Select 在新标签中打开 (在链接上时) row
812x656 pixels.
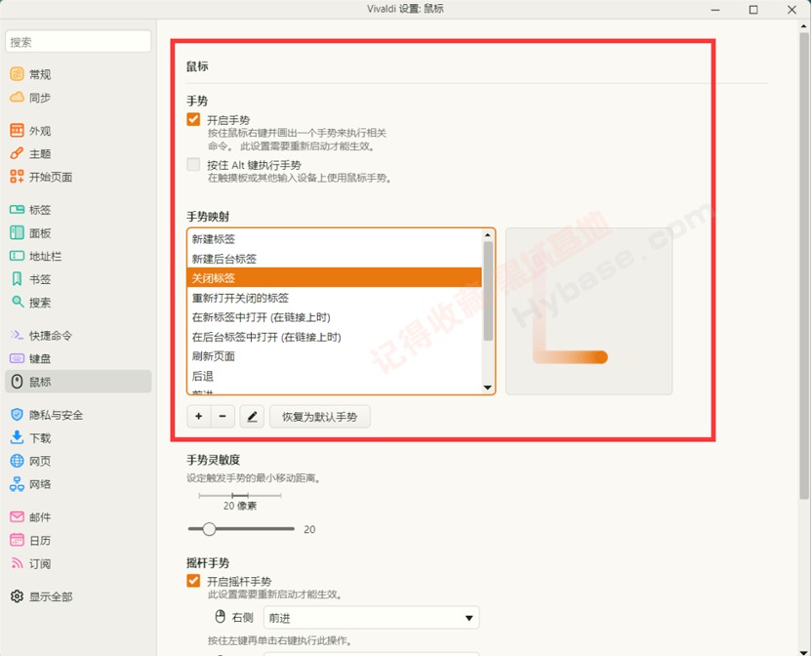335,317
